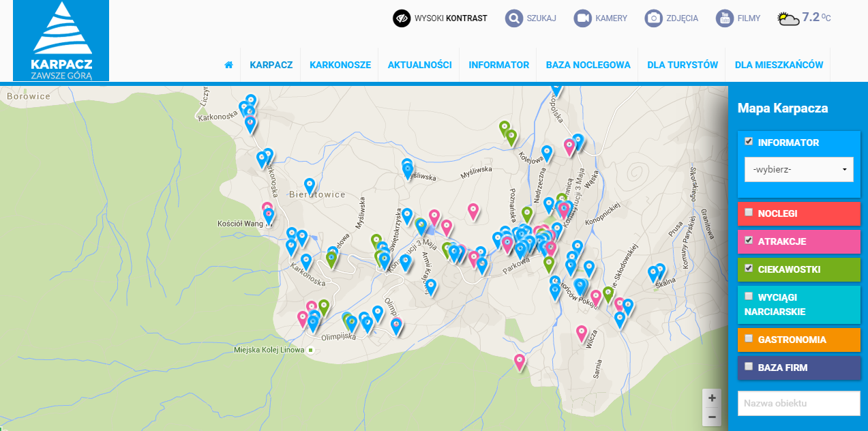Click the Gastronomia orange category bar

pyautogui.click(x=799, y=340)
